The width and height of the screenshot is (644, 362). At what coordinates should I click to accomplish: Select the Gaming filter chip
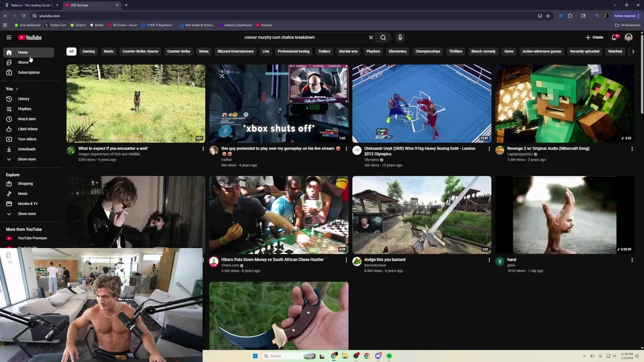[89, 51]
